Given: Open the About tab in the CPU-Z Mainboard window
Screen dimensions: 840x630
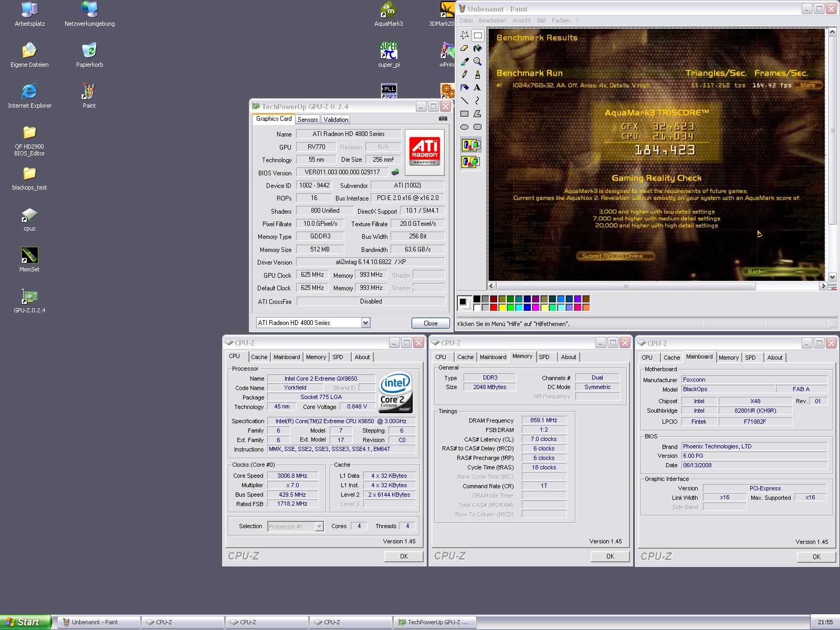Looking at the screenshot, I should [x=775, y=358].
